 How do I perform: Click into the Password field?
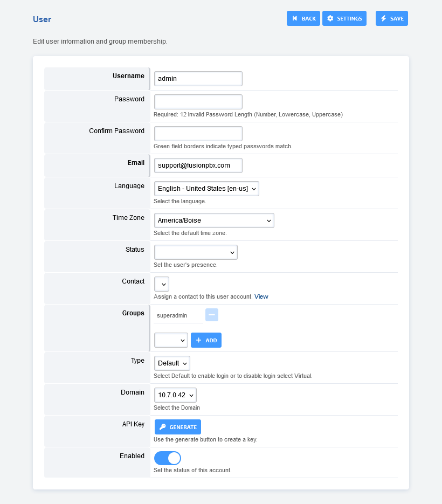tap(198, 102)
